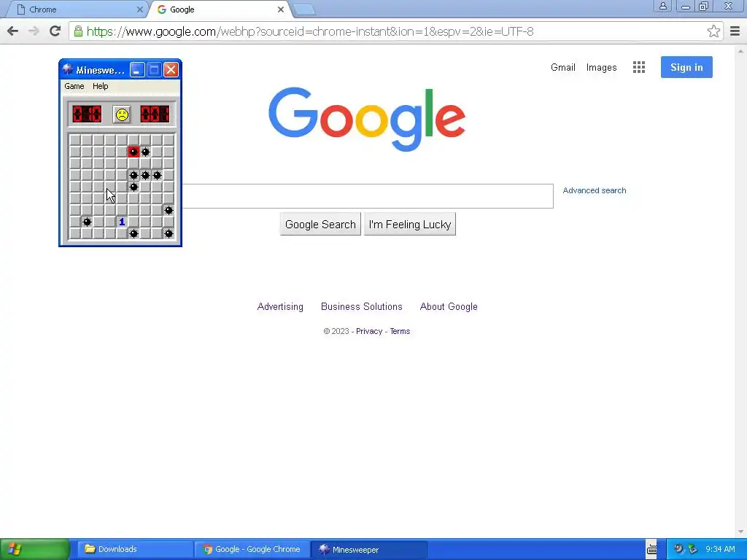Open a new tab
This screenshot has height=560, width=747.
pos(303,9)
